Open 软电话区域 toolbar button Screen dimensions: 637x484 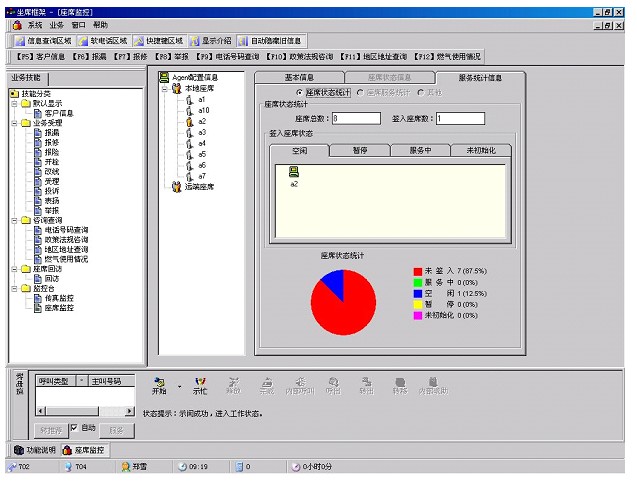(x=103, y=41)
